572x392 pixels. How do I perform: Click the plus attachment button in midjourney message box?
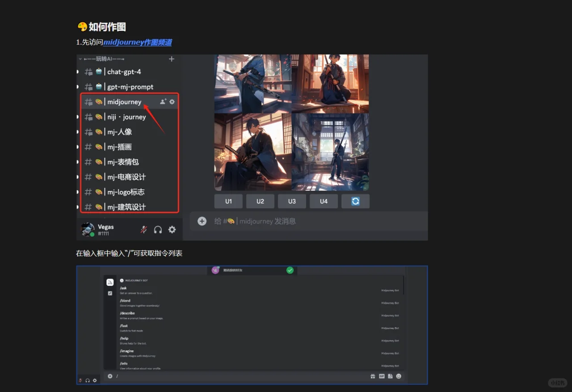(x=202, y=221)
